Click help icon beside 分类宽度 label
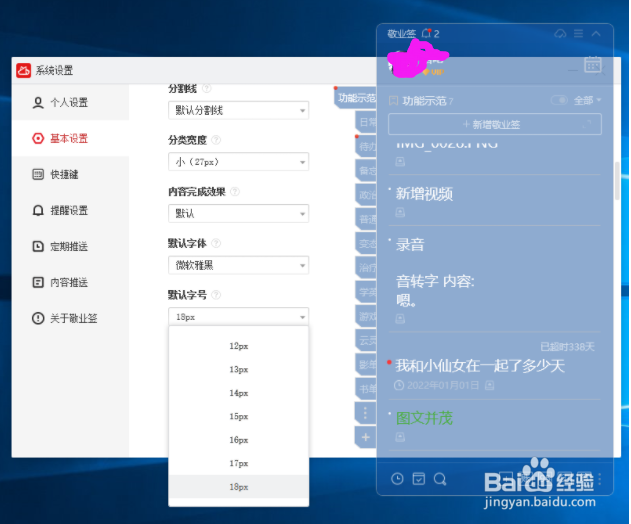The image size is (631, 524). tap(216, 140)
